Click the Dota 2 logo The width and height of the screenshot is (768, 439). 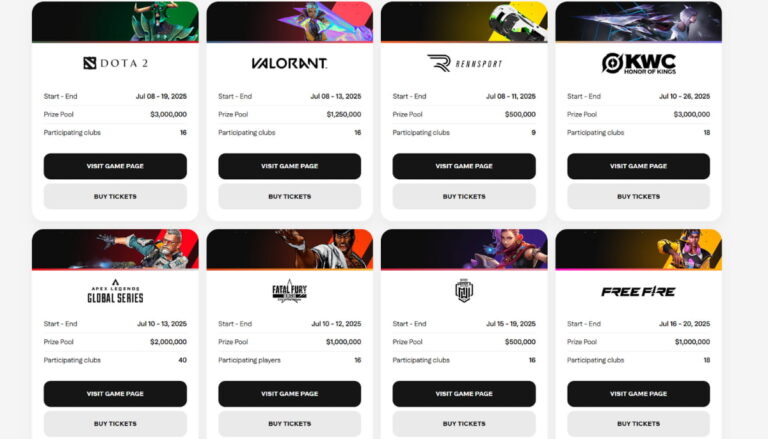[115, 63]
